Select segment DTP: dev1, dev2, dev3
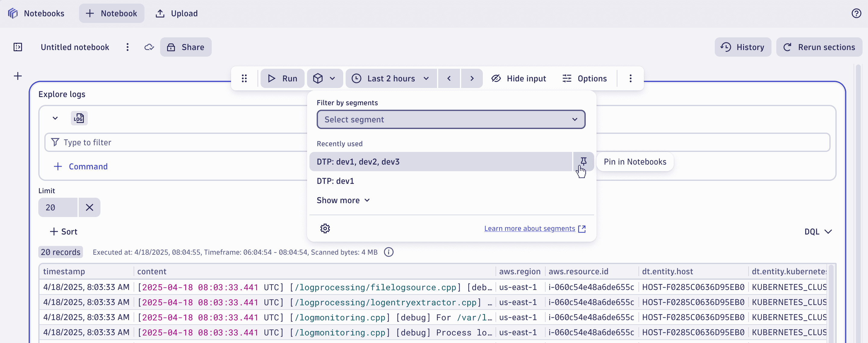Screen dimensions: 868x343 pos(440,162)
